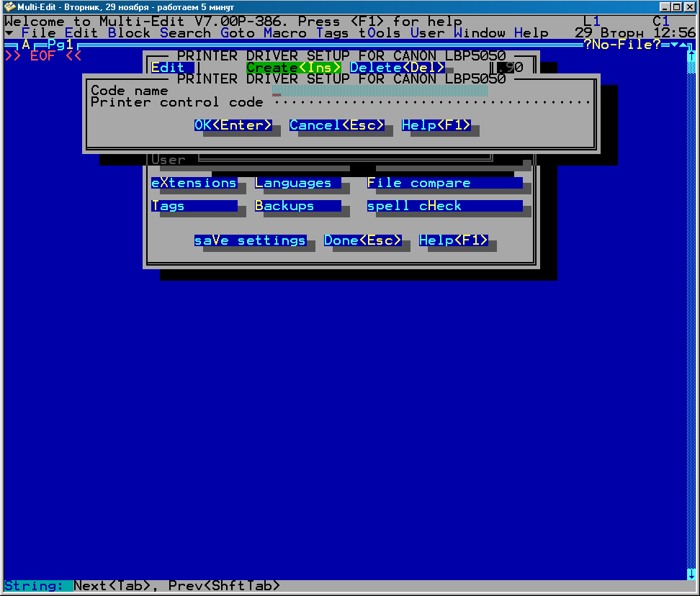Choose the Delete<Del> button
The image size is (700, 596).
tap(398, 68)
